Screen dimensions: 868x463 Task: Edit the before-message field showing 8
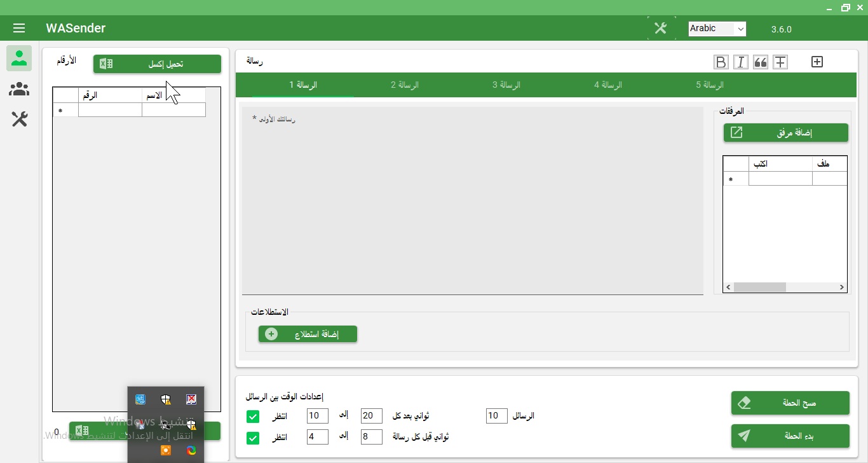click(371, 437)
